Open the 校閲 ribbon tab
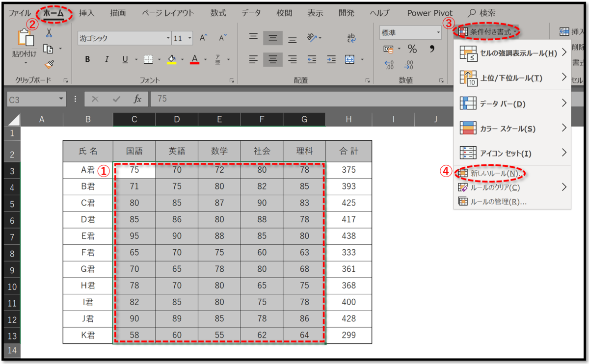Image resolution: width=589 pixels, height=364 pixels. point(284,13)
